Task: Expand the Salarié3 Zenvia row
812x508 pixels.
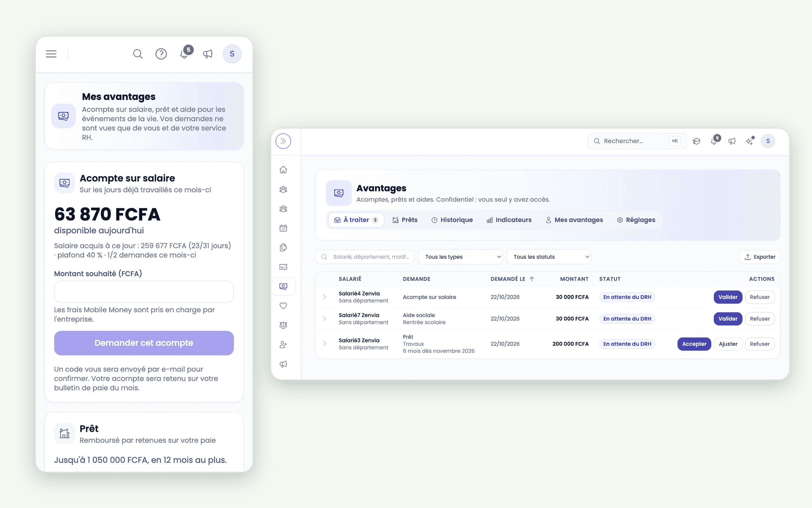Action: point(324,343)
